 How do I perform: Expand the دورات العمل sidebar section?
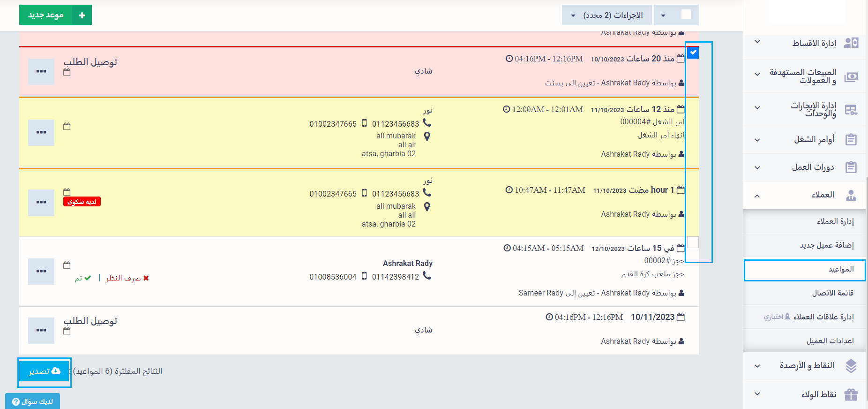tap(757, 167)
